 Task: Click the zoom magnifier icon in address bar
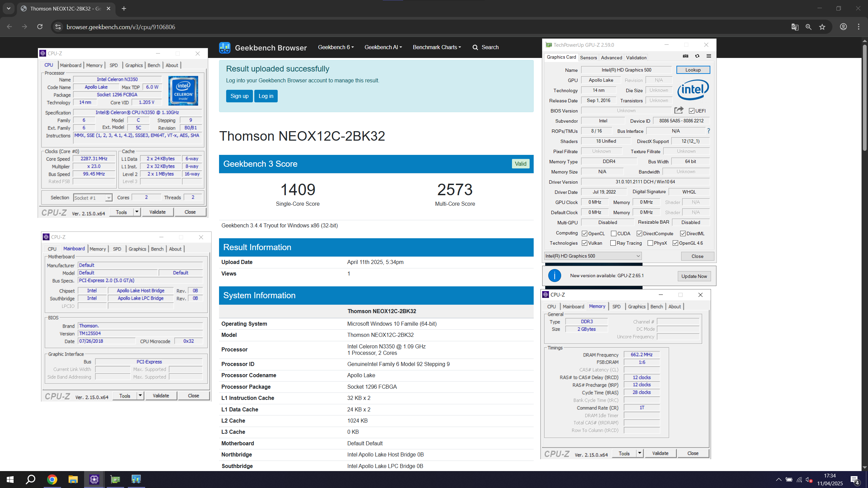point(809,27)
